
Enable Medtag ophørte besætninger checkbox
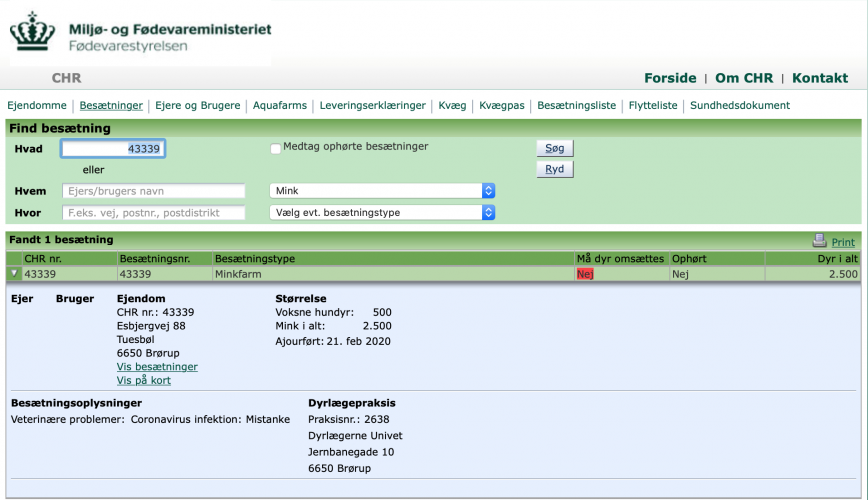click(x=275, y=148)
